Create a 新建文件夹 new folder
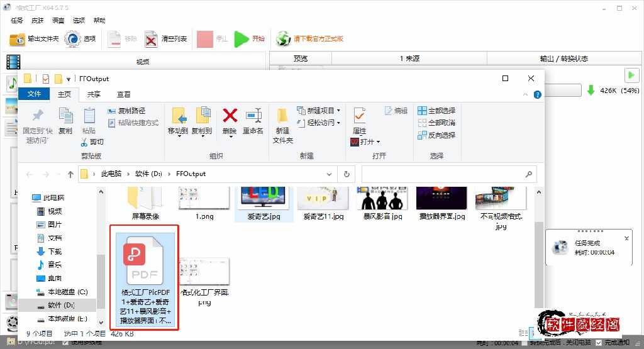This screenshot has height=349, width=644. (282, 126)
